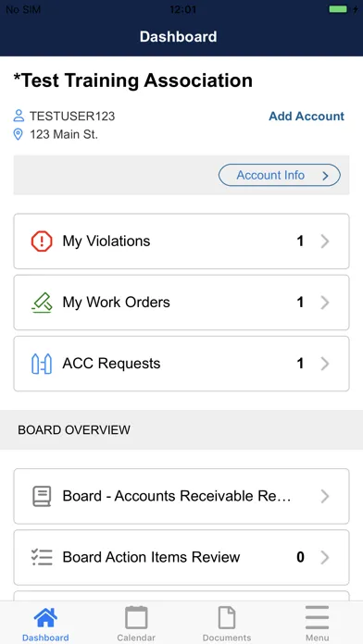363x644 pixels.
Task: Open the Documents tab
Action: pos(227,624)
